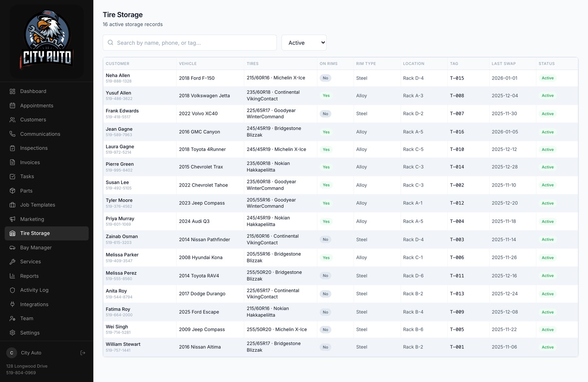Click the Tasks checkbox icon
The width and height of the screenshot is (588, 382).
point(12,176)
